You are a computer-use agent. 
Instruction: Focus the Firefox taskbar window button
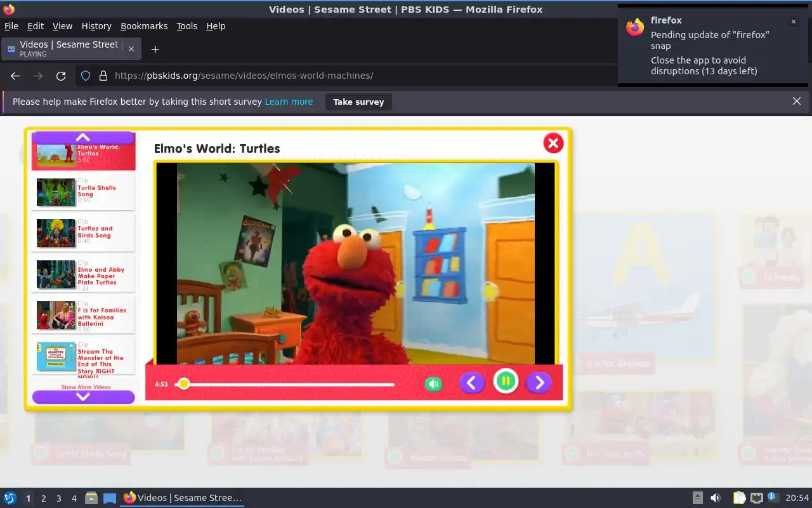click(182, 498)
